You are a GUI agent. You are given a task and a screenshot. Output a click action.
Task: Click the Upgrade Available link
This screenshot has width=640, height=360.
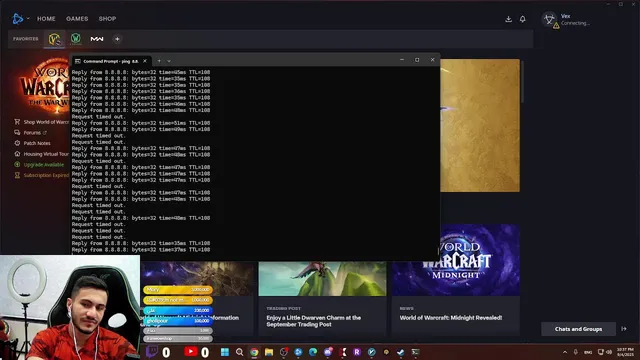pyautogui.click(x=44, y=164)
